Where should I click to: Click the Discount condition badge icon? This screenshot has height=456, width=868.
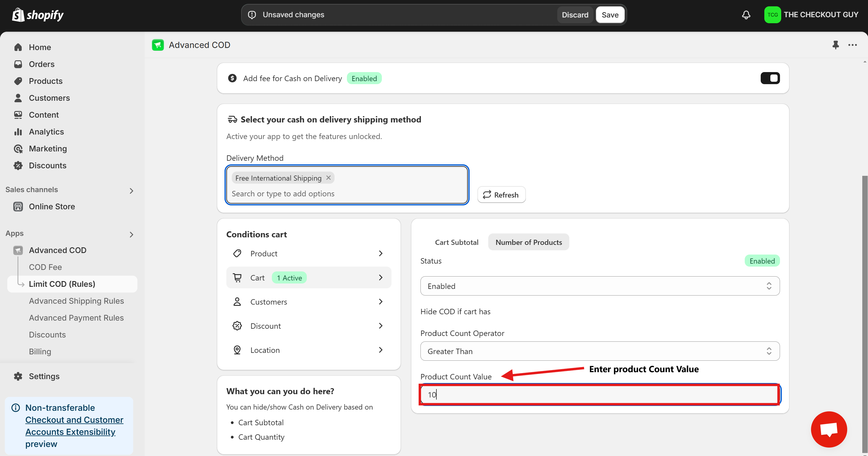click(237, 326)
